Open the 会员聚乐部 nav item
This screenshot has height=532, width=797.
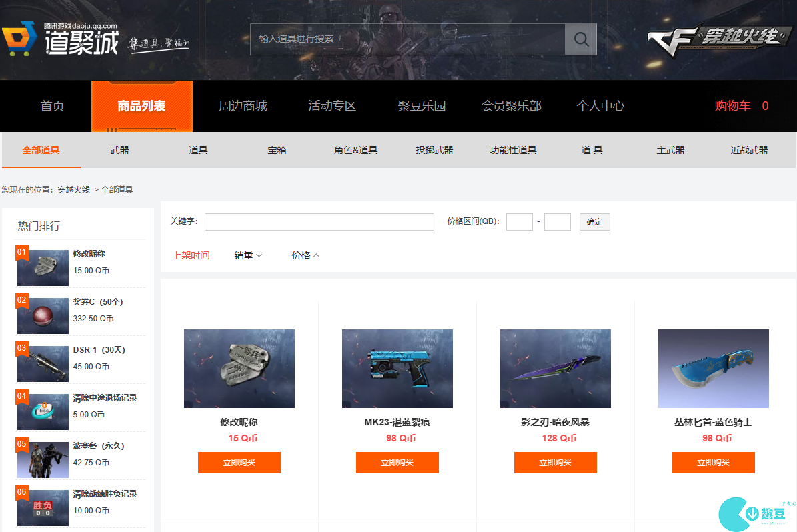[512, 106]
